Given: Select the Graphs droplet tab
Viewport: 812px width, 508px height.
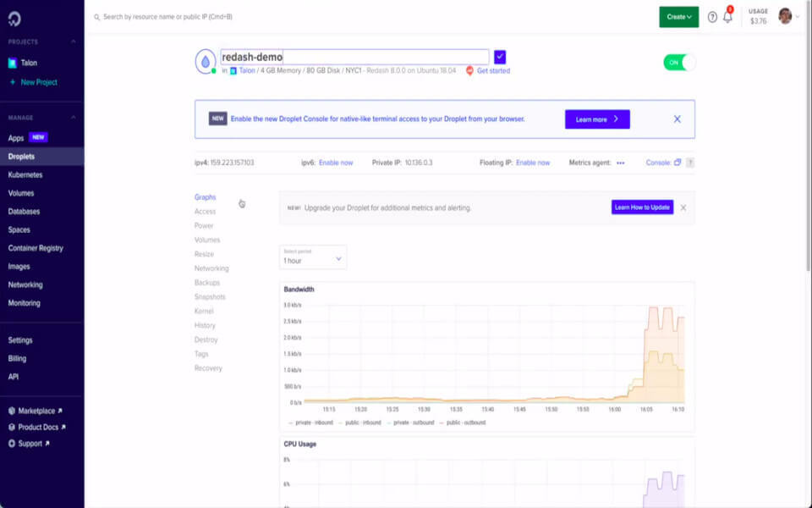Looking at the screenshot, I should (205, 197).
